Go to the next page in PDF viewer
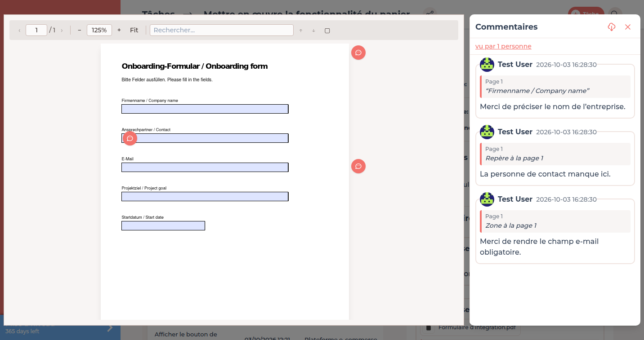This screenshot has width=644, height=340. tap(62, 30)
